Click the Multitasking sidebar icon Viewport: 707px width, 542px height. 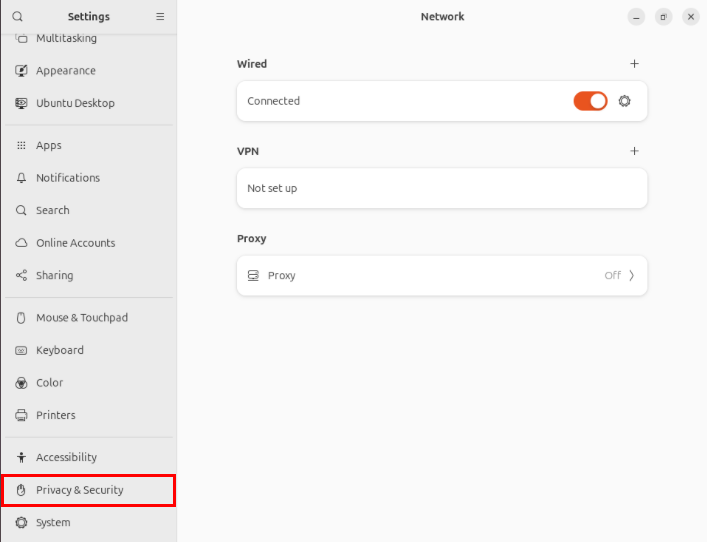21,38
